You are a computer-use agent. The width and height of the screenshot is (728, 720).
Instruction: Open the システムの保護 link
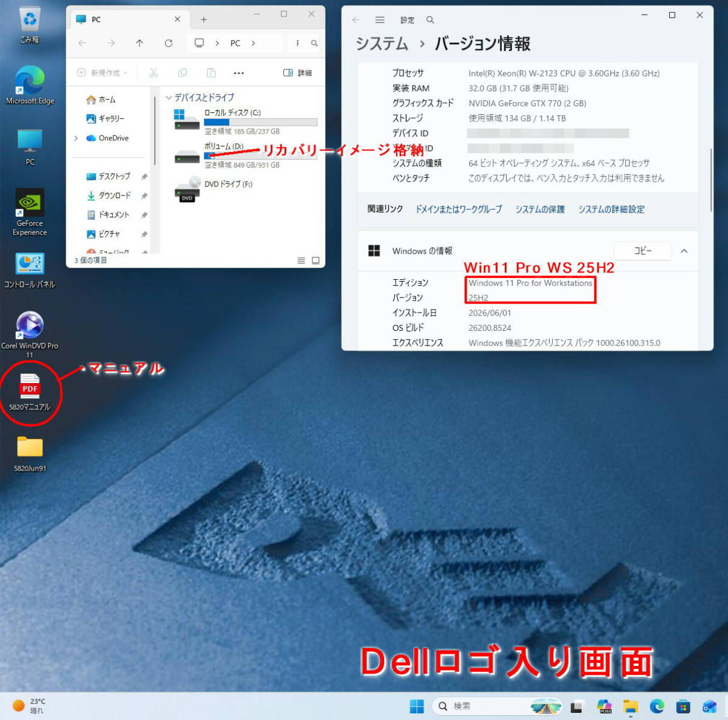[540, 209]
